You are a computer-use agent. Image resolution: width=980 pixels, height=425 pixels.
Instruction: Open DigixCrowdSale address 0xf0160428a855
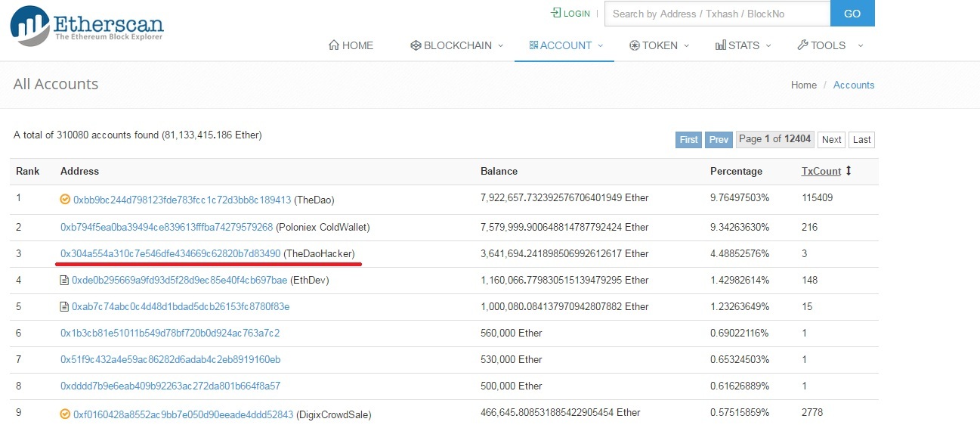click(x=184, y=414)
